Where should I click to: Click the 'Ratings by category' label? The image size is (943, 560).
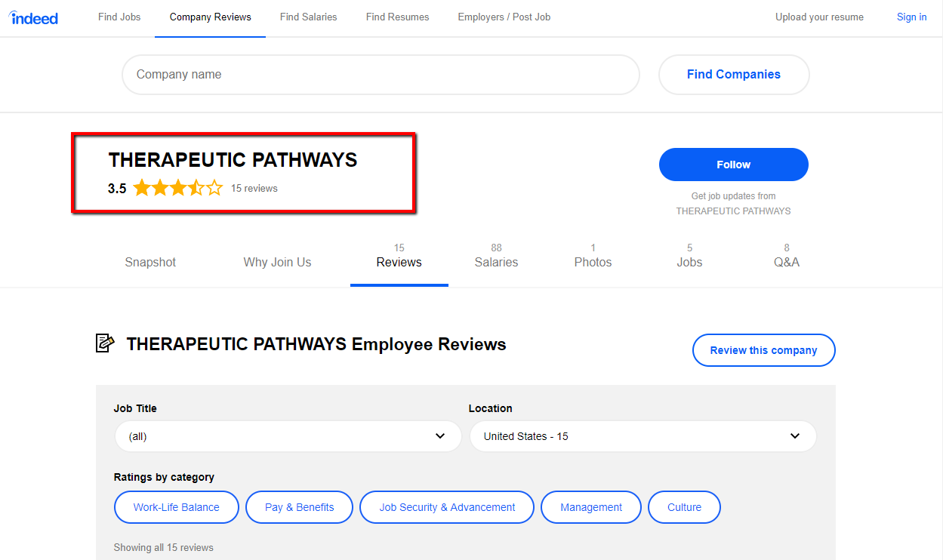(x=164, y=477)
